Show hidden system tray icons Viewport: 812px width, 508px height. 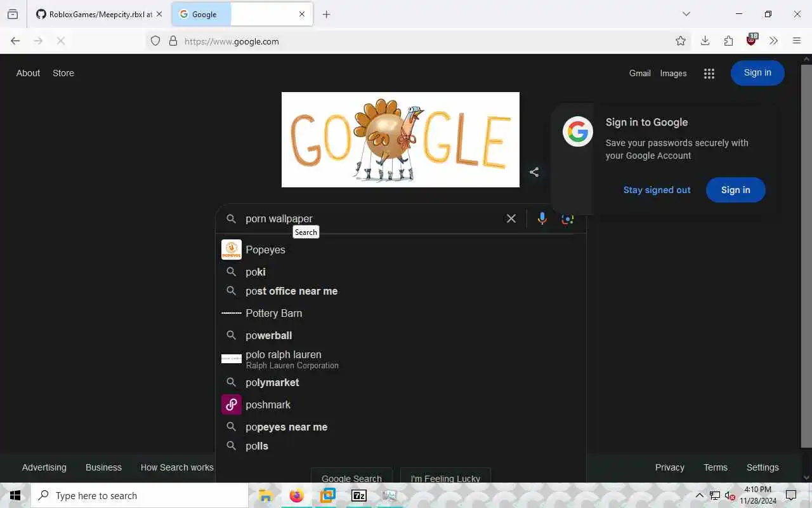(x=699, y=496)
